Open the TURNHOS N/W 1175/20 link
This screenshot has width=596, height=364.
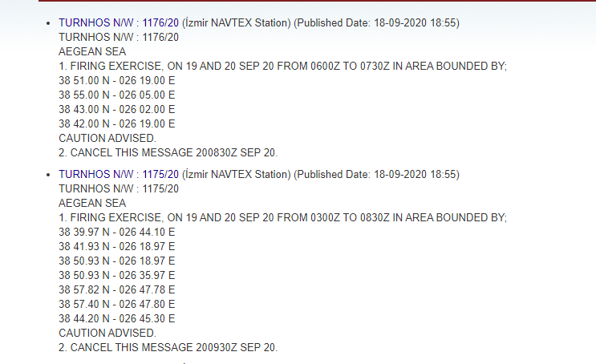click(119, 175)
